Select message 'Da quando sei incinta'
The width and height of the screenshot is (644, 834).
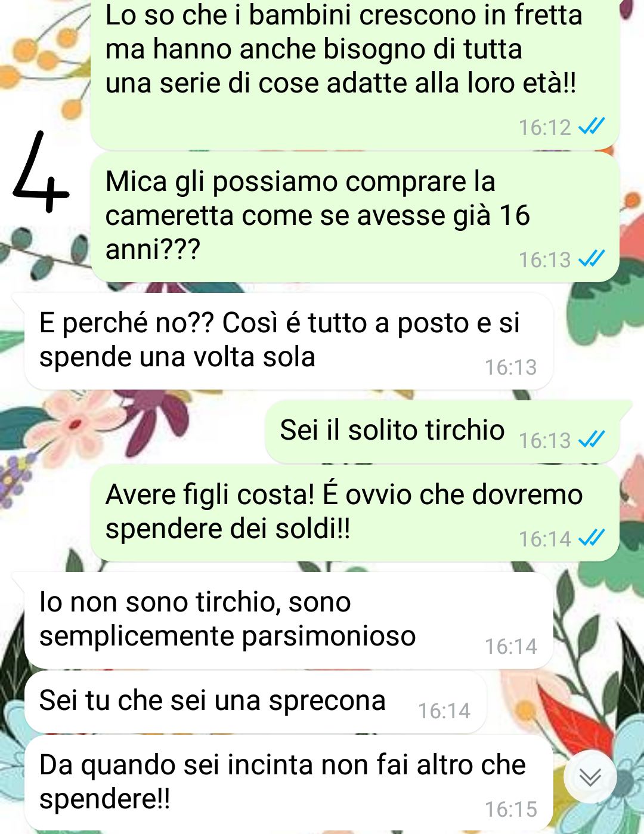click(x=289, y=783)
